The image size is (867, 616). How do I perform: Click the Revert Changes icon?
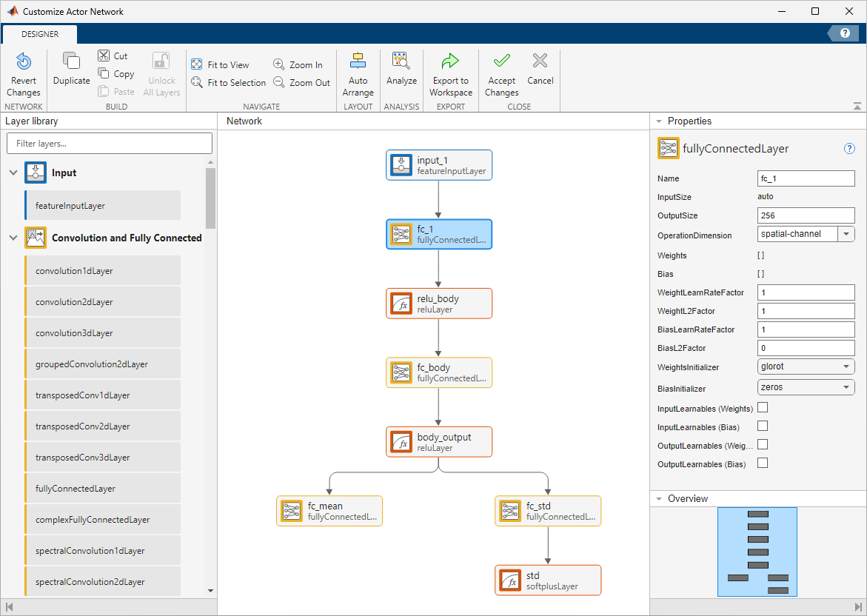[24, 62]
